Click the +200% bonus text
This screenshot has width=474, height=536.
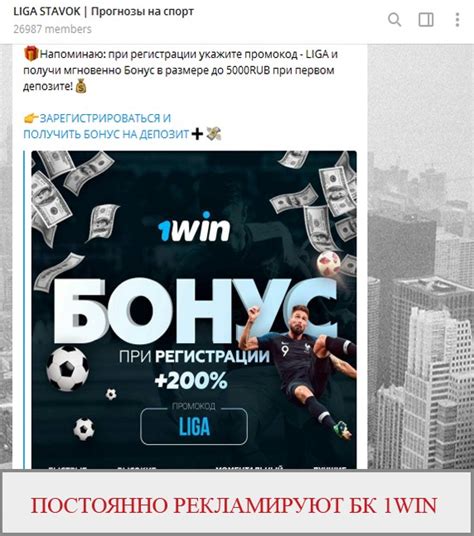(191, 380)
